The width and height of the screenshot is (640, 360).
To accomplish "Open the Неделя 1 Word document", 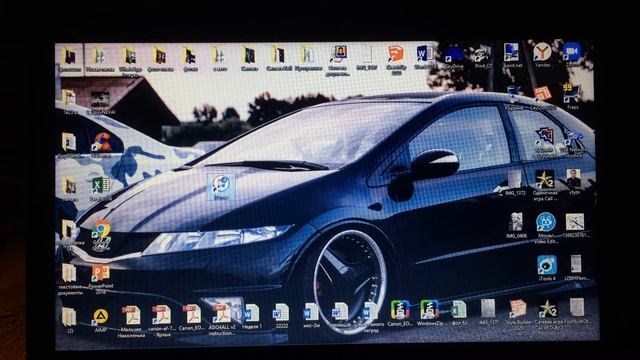I will point(251,317).
